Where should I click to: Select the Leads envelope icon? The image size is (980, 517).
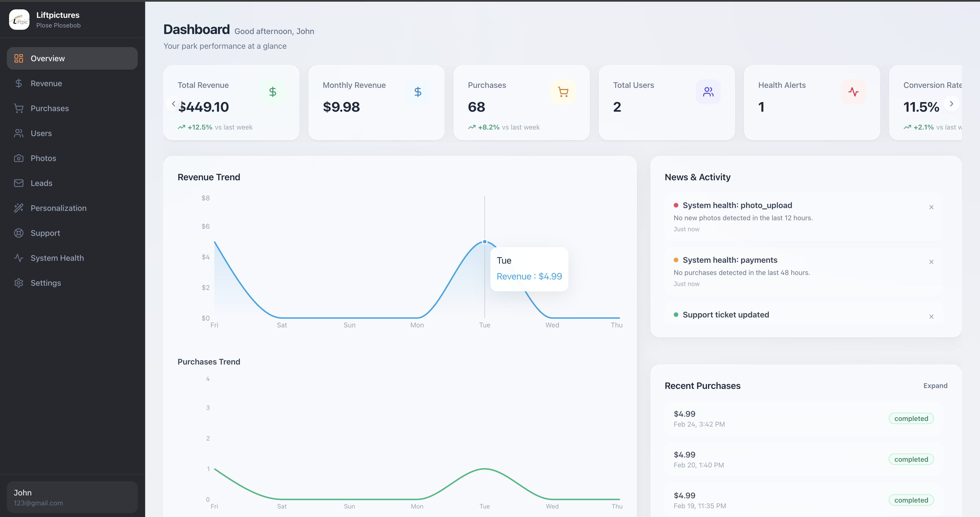[19, 183]
